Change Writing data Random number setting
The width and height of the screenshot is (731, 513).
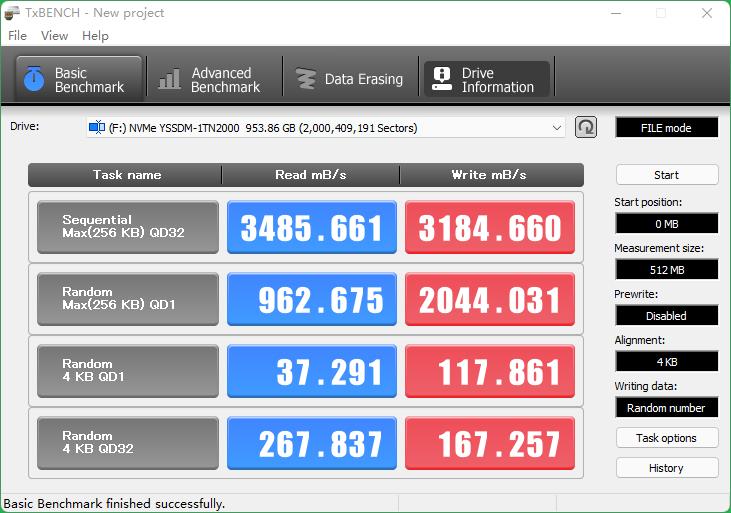coord(667,408)
